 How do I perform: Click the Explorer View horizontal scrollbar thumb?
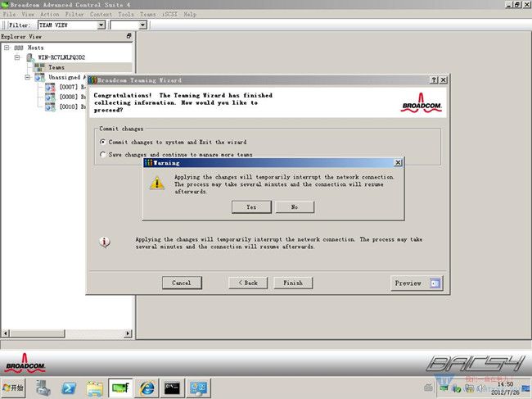[37, 333]
